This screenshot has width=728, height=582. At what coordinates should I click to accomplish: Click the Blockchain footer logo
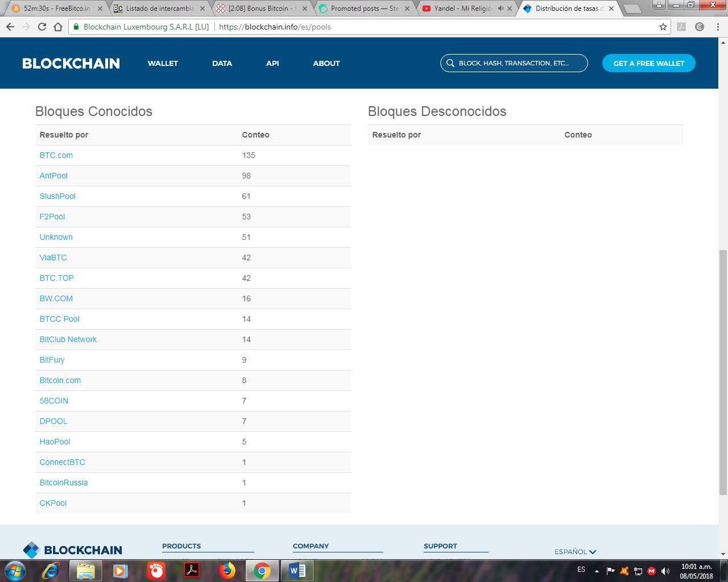(x=72, y=550)
